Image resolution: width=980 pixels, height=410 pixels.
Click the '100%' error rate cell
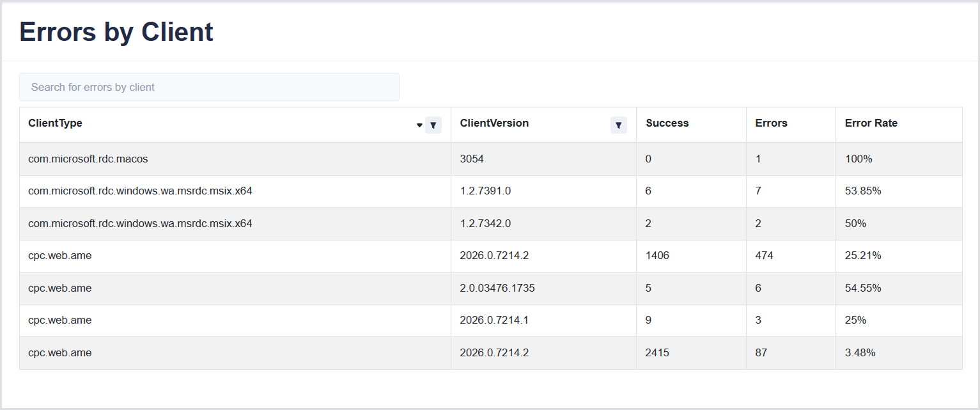click(x=899, y=159)
